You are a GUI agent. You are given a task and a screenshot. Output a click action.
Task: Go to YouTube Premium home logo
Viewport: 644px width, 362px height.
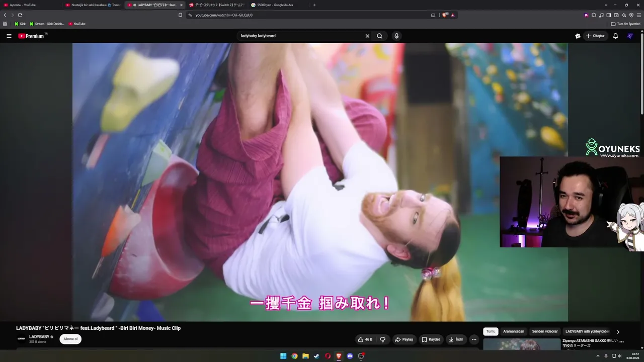click(32, 36)
